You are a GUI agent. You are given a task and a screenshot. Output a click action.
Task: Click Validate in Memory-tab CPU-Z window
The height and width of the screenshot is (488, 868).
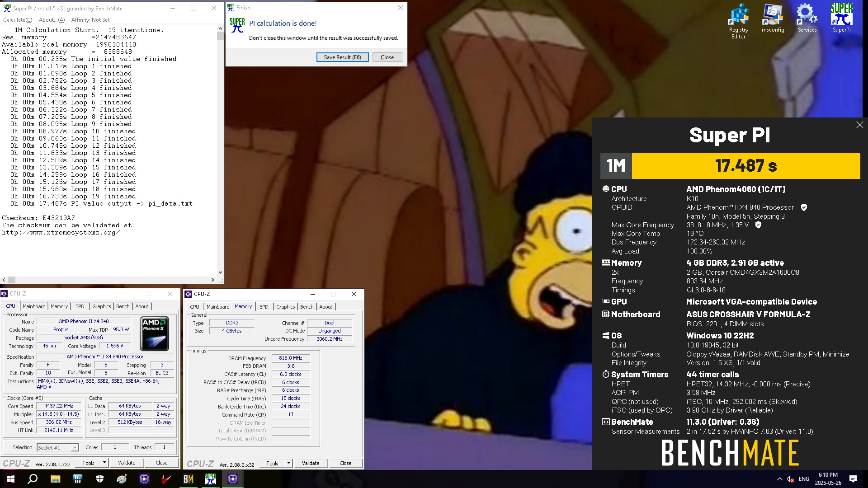point(311,463)
